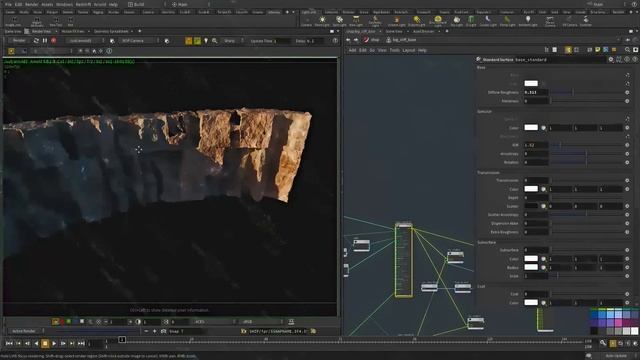
Task: Select the GI Light shelf tool
Action: (x=471, y=21)
